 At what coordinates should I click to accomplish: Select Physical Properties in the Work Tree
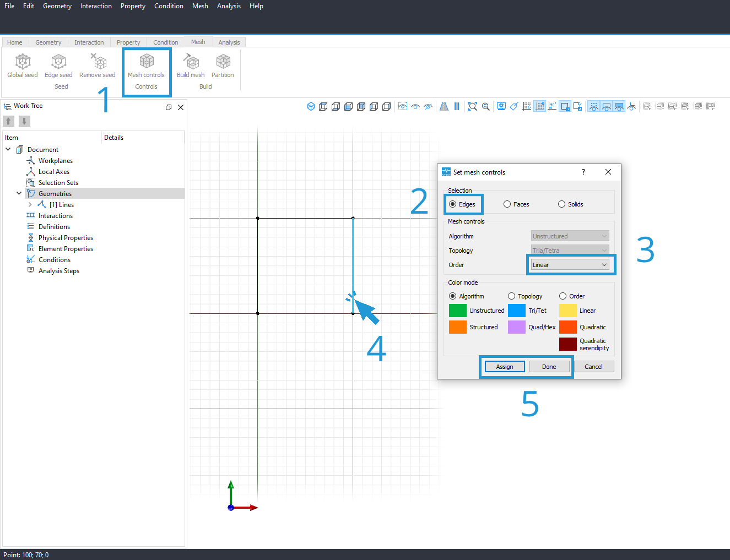coord(66,238)
